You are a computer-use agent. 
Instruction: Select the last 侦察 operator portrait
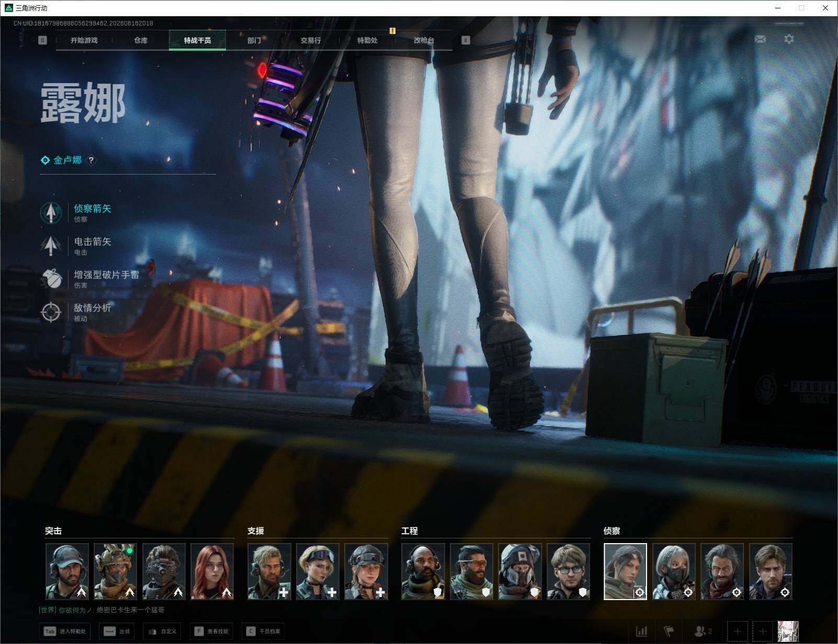(x=771, y=571)
